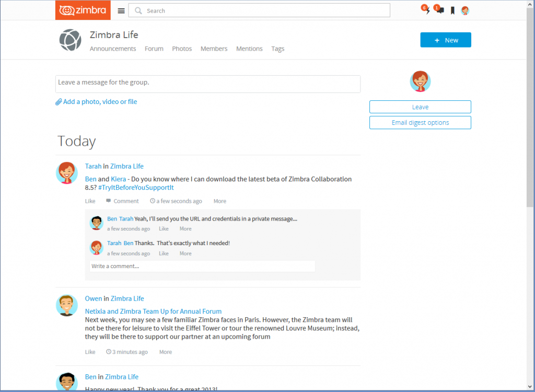The image size is (535, 392).
Task: Click Tarah's name in second comment
Action: pos(114,243)
